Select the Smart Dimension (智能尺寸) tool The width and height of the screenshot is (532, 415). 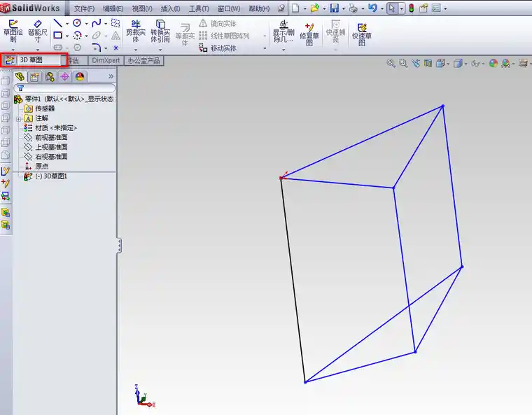tap(37, 31)
